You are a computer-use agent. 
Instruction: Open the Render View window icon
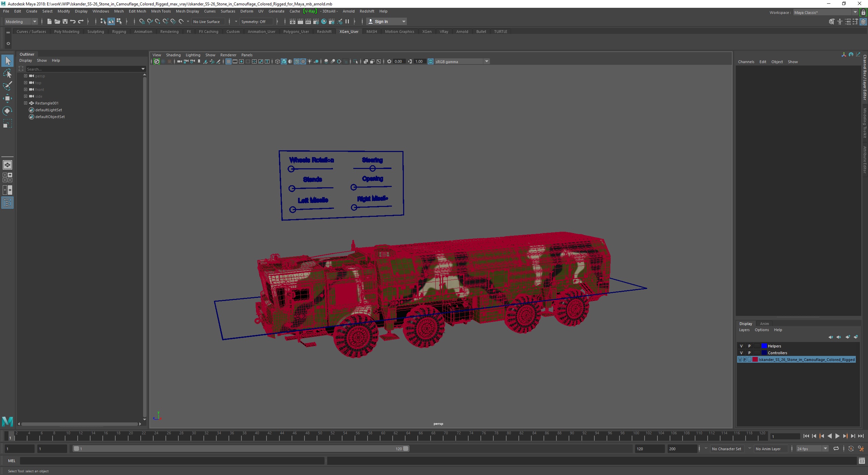tap(292, 21)
